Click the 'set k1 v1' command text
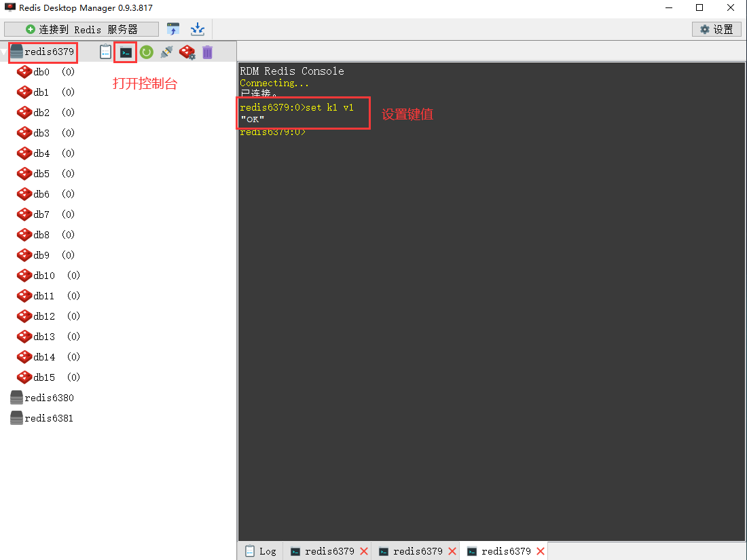 pos(329,108)
